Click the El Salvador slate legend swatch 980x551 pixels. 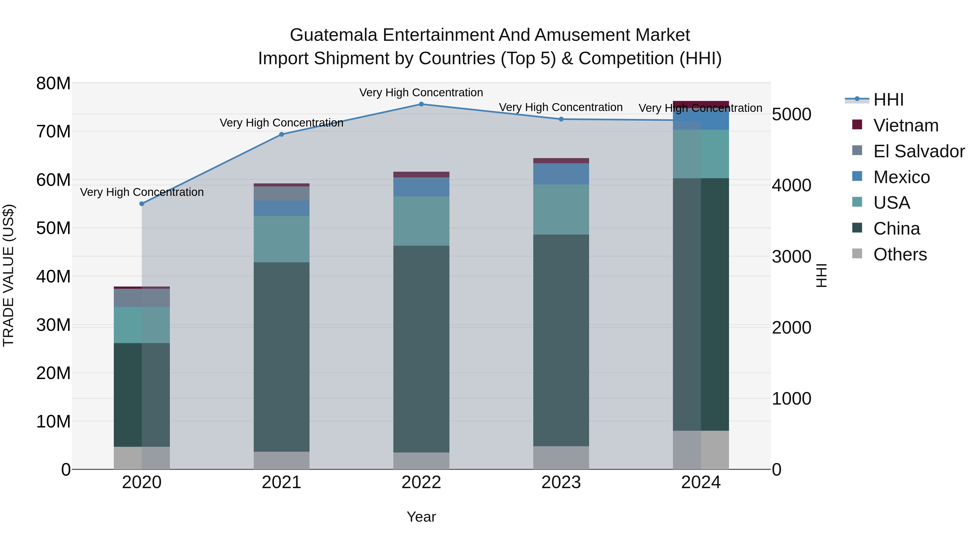point(857,150)
